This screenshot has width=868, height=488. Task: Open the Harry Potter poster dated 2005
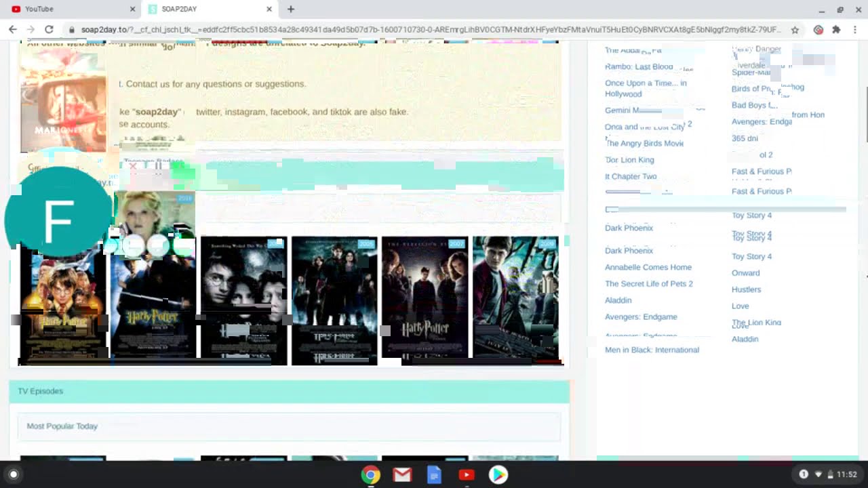tap(334, 300)
